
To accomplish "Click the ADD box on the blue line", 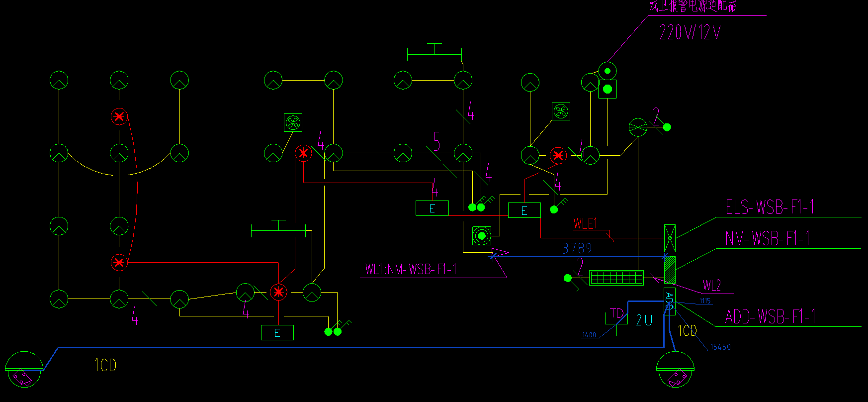I will (x=670, y=301).
